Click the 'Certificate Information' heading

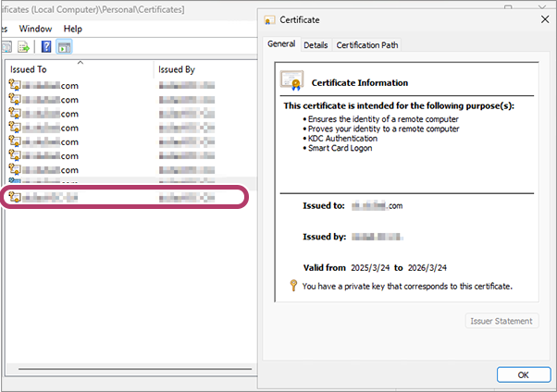click(360, 82)
